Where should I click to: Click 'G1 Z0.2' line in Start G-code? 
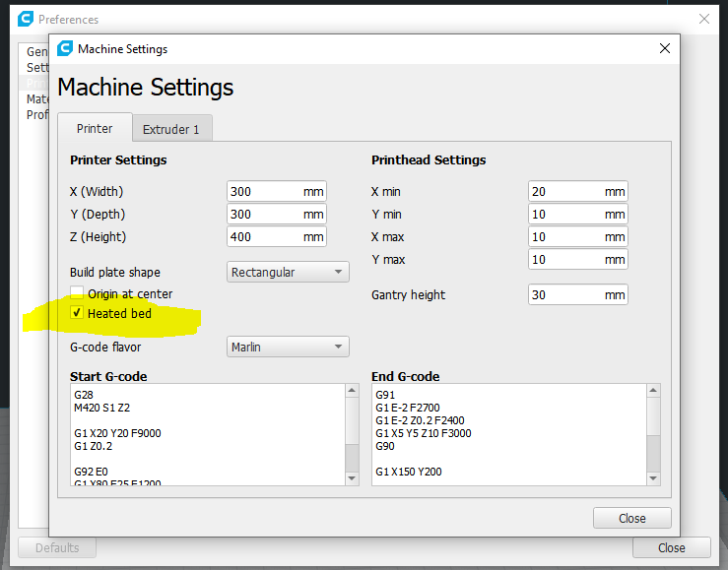pyautogui.click(x=94, y=446)
